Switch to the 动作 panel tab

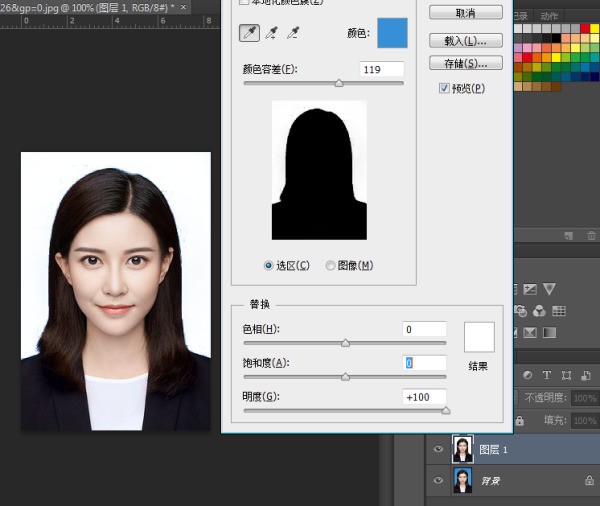[x=549, y=16]
